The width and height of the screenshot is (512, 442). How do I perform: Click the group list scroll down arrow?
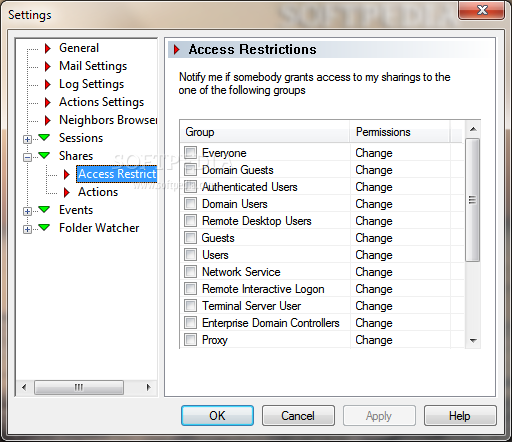click(473, 340)
